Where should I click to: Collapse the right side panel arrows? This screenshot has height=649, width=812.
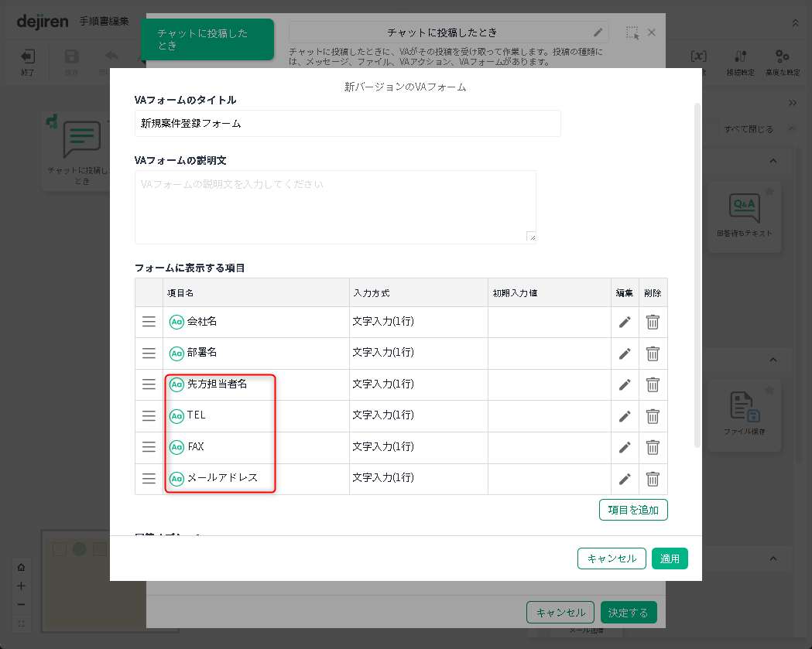pyautogui.click(x=792, y=103)
